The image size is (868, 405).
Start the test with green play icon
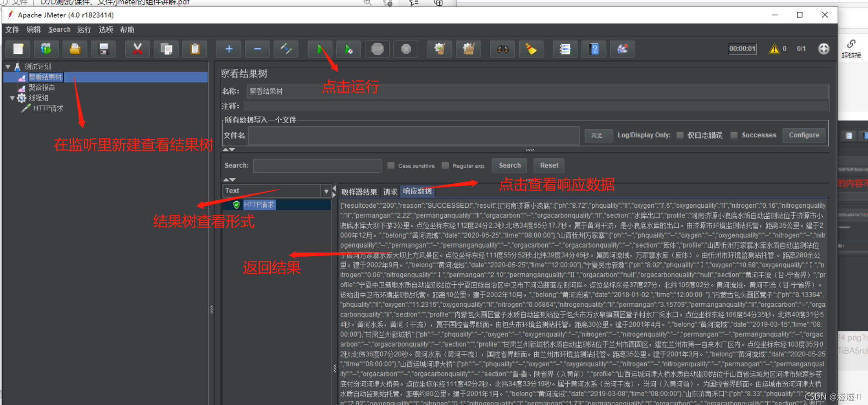click(320, 49)
